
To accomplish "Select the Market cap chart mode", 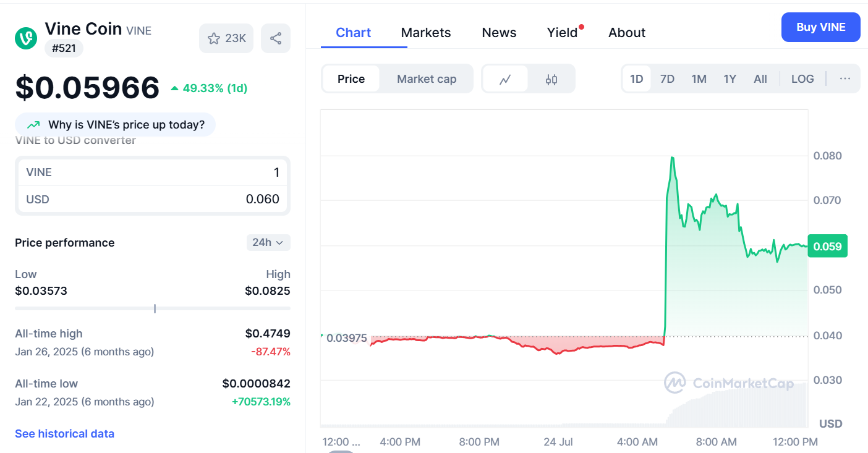I will click(x=427, y=79).
